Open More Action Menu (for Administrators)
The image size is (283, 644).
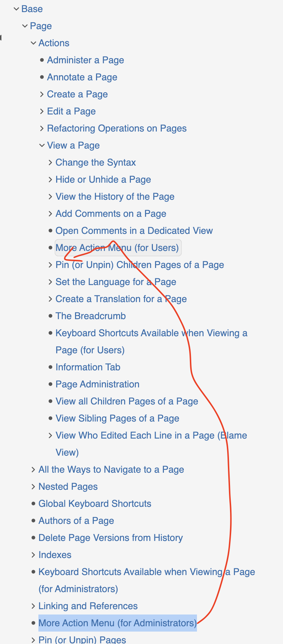click(x=117, y=623)
